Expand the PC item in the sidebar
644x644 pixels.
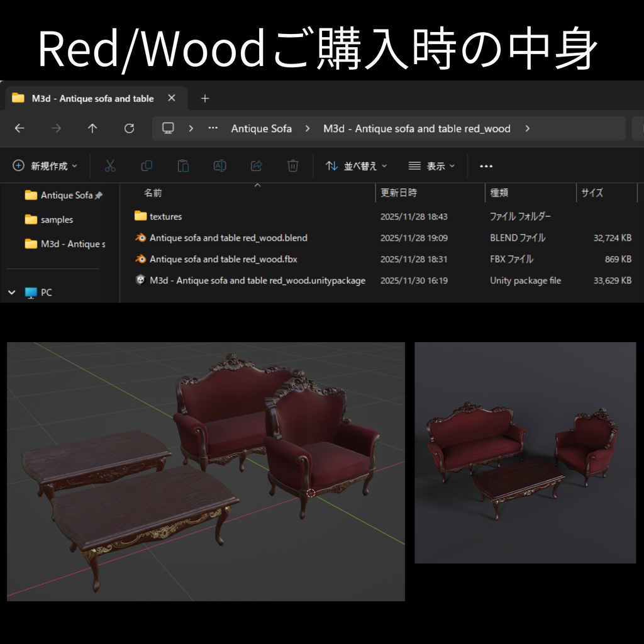(11, 292)
